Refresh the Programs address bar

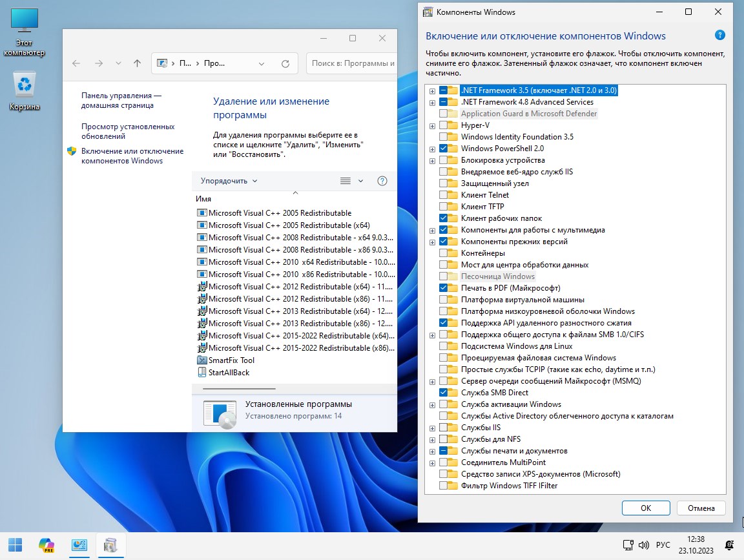[285, 63]
